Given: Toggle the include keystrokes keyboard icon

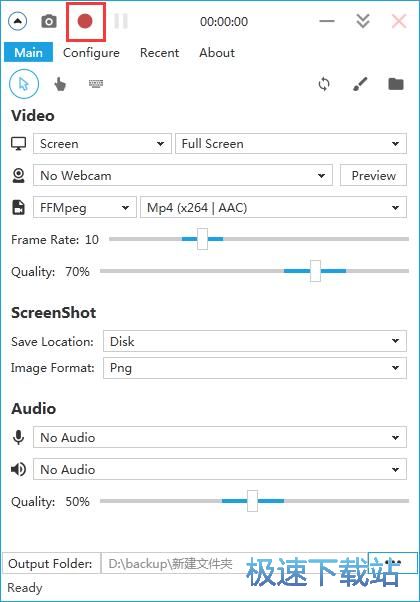Looking at the screenshot, I should [x=96, y=83].
